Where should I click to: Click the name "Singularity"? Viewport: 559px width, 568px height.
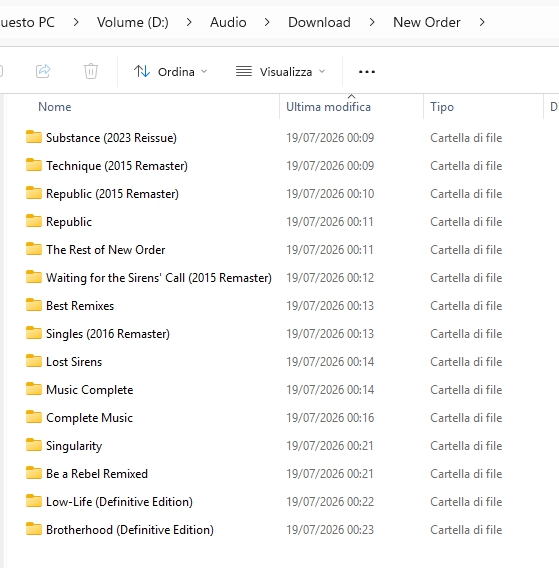pos(74,446)
